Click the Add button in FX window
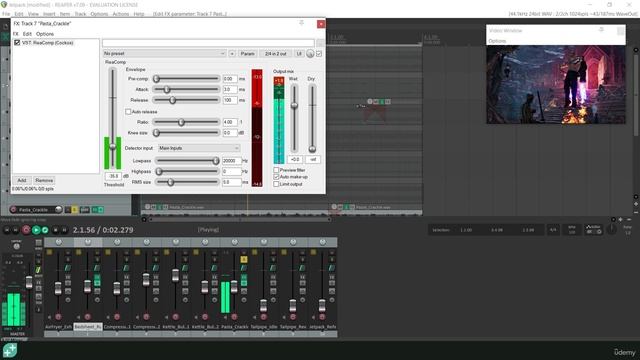Screen dimensions: 640x360 [22, 180]
